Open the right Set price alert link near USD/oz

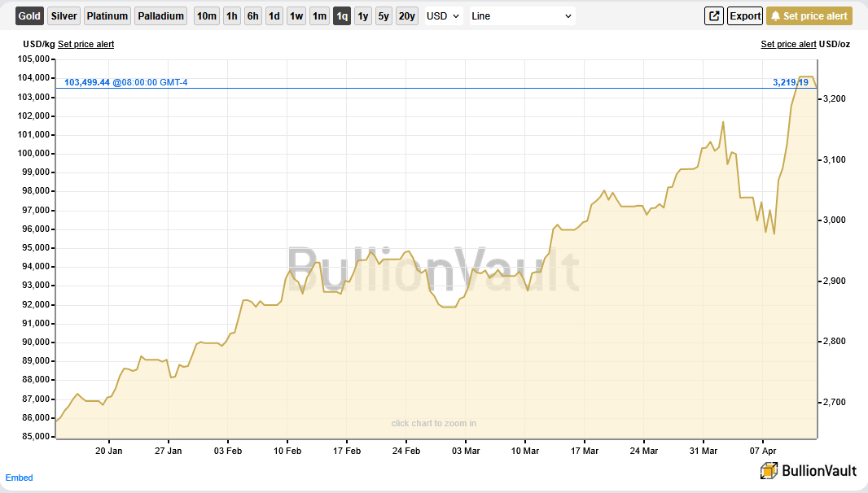point(788,44)
